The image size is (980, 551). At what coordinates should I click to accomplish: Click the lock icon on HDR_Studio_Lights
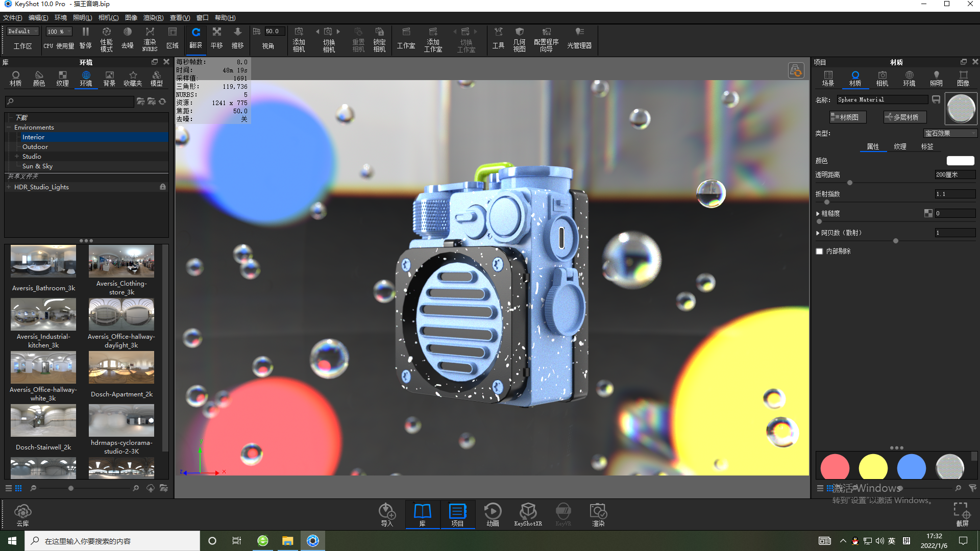[163, 187]
